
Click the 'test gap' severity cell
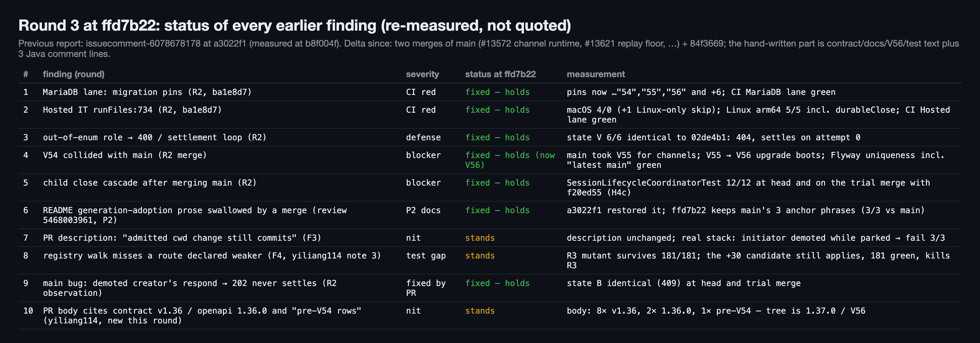[426, 255]
